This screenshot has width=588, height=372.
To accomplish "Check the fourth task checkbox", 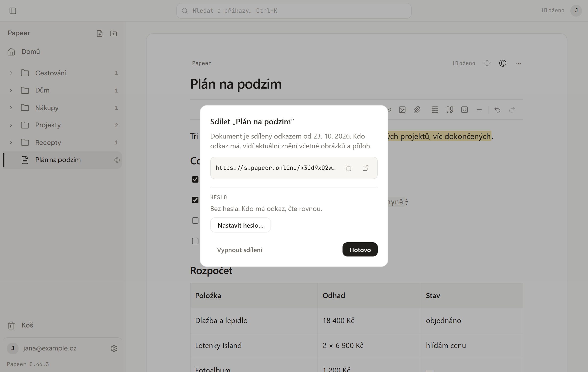I will click(x=195, y=241).
